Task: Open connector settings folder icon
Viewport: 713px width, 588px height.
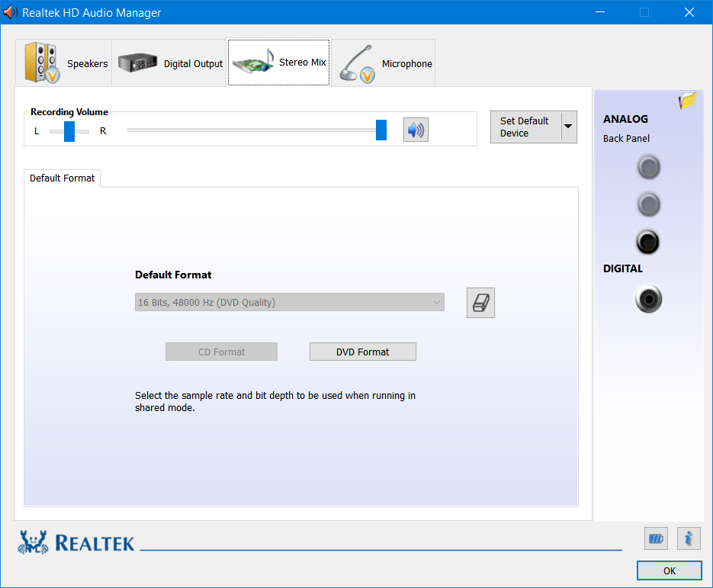Action: [687, 100]
